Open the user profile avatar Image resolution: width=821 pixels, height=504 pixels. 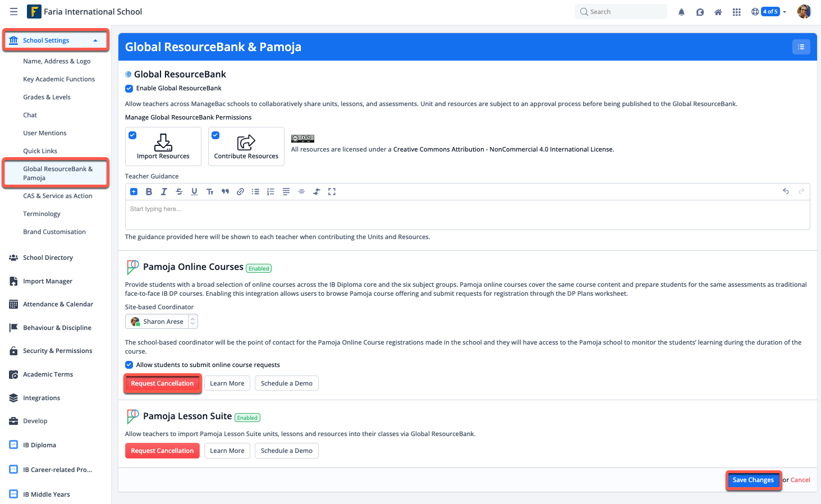[x=804, y=11]
